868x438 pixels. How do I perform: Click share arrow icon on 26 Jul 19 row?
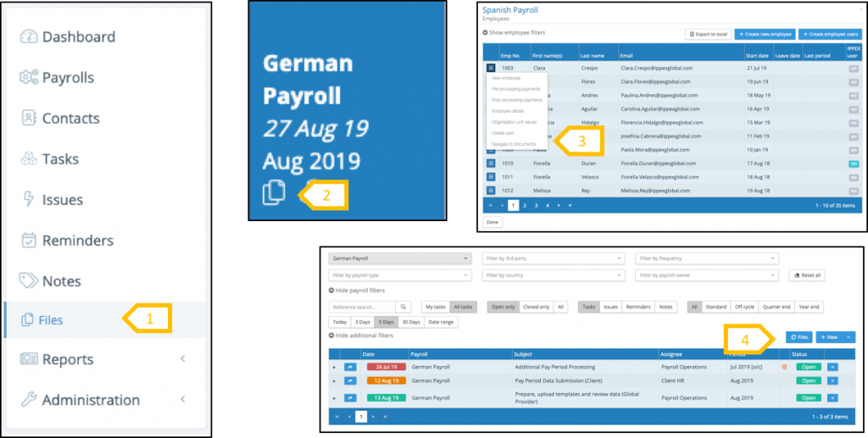coord(351,367)
